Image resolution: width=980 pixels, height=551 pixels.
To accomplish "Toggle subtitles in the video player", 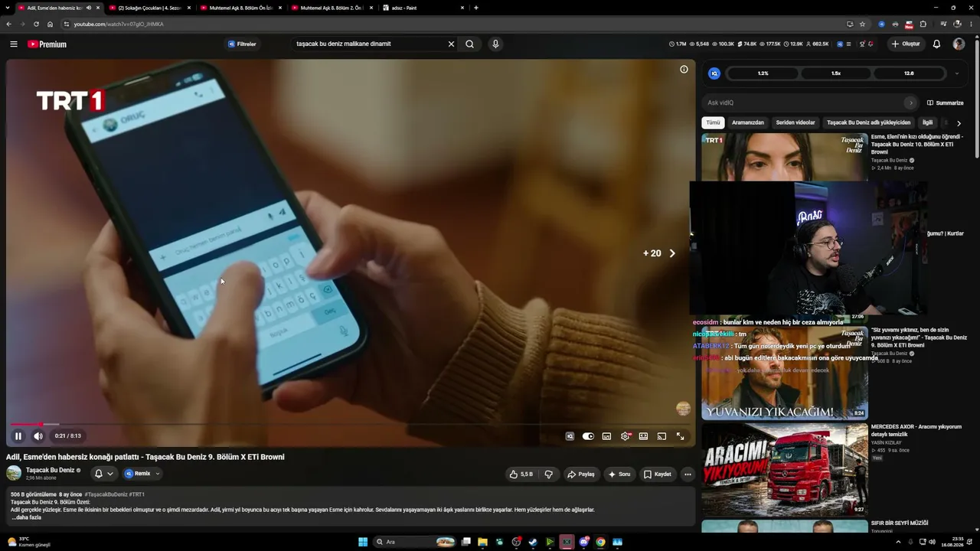I will (606, 436).
